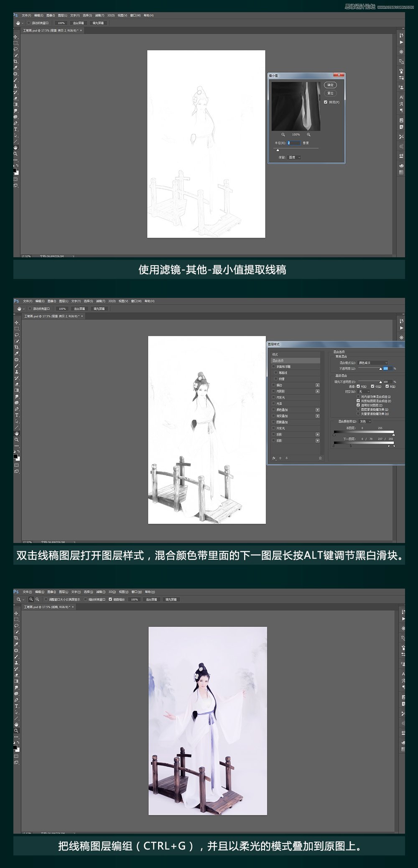Select the Type tool in the 最小值 dialog window
Image resolution: width=418 pixels, height=868 pixels.
click(16, 129)
